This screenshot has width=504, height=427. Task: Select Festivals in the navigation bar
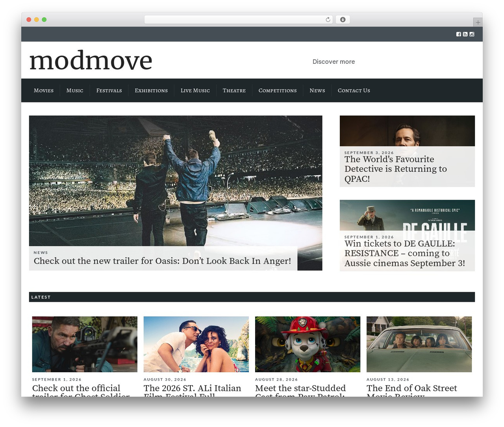tap(109, 91)
